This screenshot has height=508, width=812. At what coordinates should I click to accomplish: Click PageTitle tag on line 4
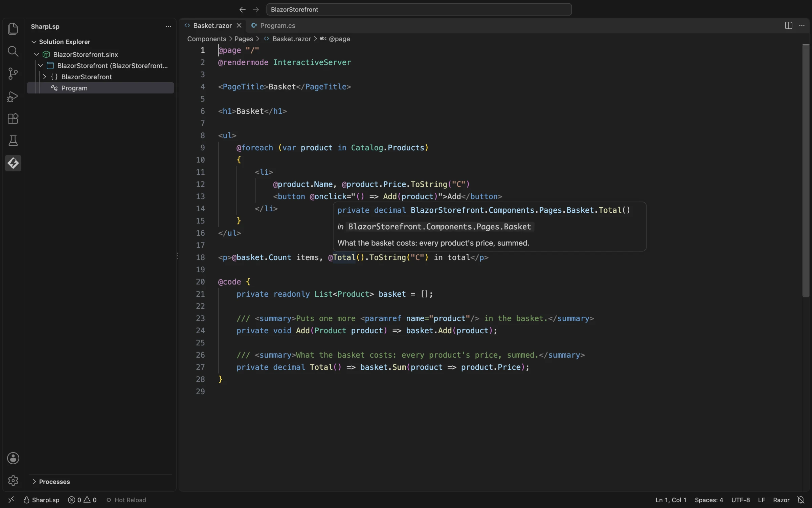tap(243, 87)
